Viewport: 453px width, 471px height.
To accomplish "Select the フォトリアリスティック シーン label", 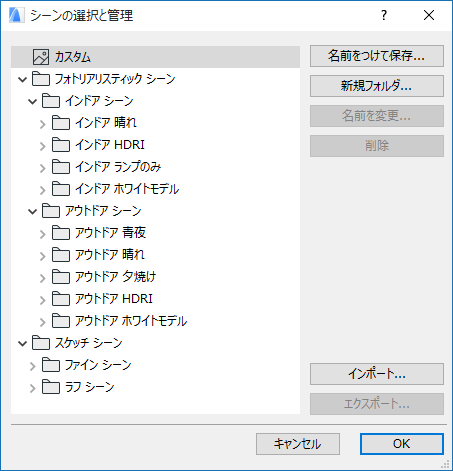I will point(115,79).
